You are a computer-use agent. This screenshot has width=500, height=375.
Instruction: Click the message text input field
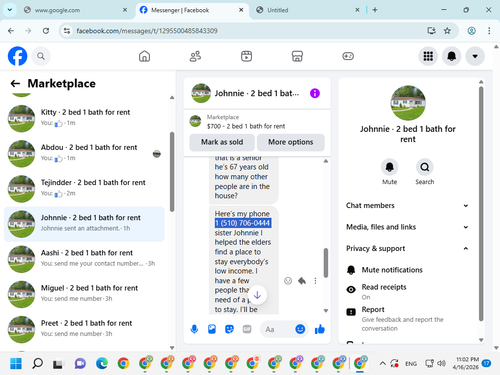point(278,329)
